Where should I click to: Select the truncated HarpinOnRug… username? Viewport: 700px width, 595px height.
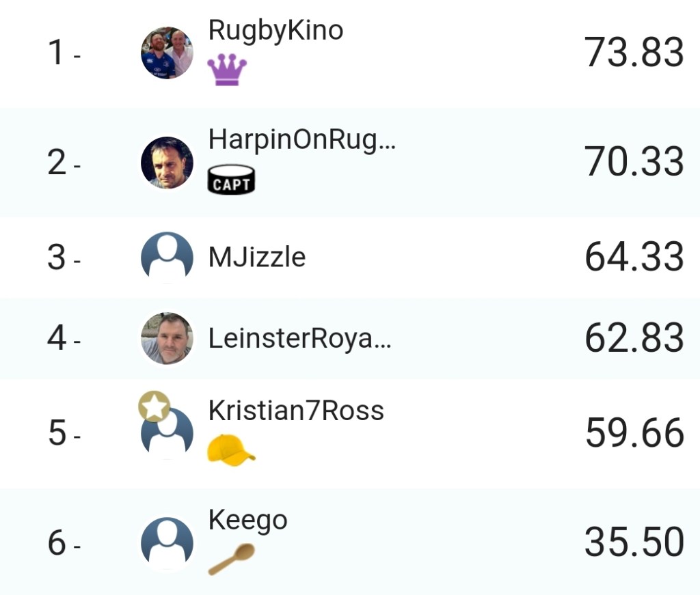click(x=301, y=140)
